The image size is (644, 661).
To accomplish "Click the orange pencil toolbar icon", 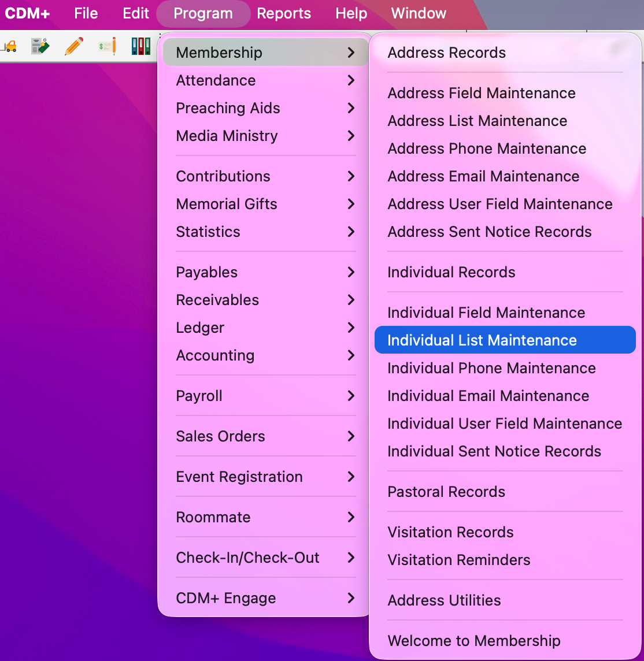I will coord(74,46).
